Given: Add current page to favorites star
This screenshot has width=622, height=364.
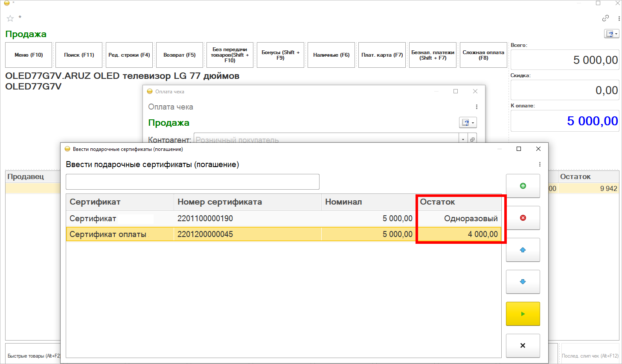Looking at the screenshot, I should point(10,18).
